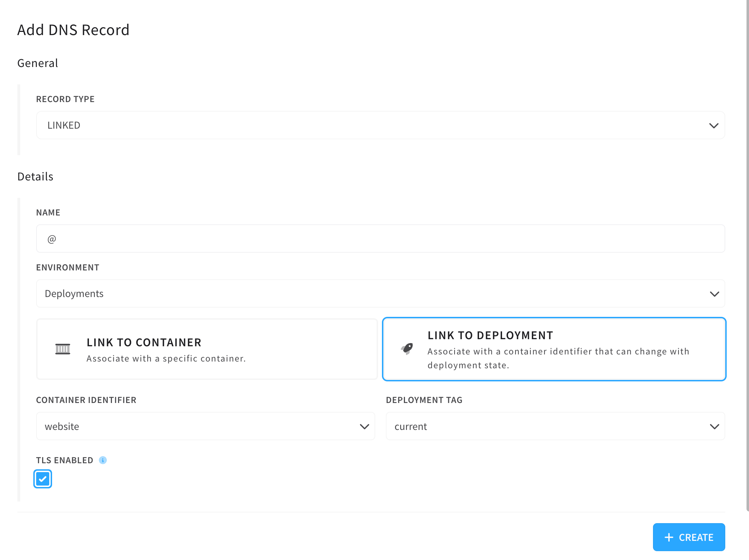Uncheck the TLS Enabled checkbox
Viewport: 749px width, 560px height.
point(43,479)
